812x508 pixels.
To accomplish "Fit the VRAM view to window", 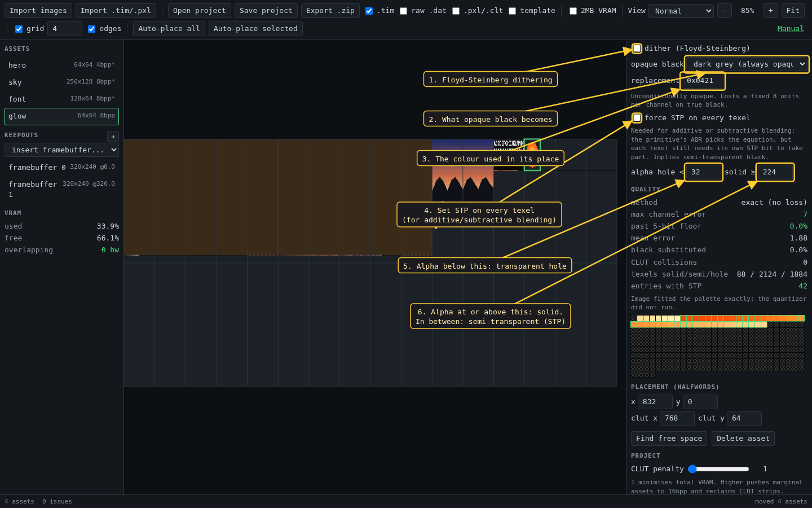I will [x=793, y=11].
